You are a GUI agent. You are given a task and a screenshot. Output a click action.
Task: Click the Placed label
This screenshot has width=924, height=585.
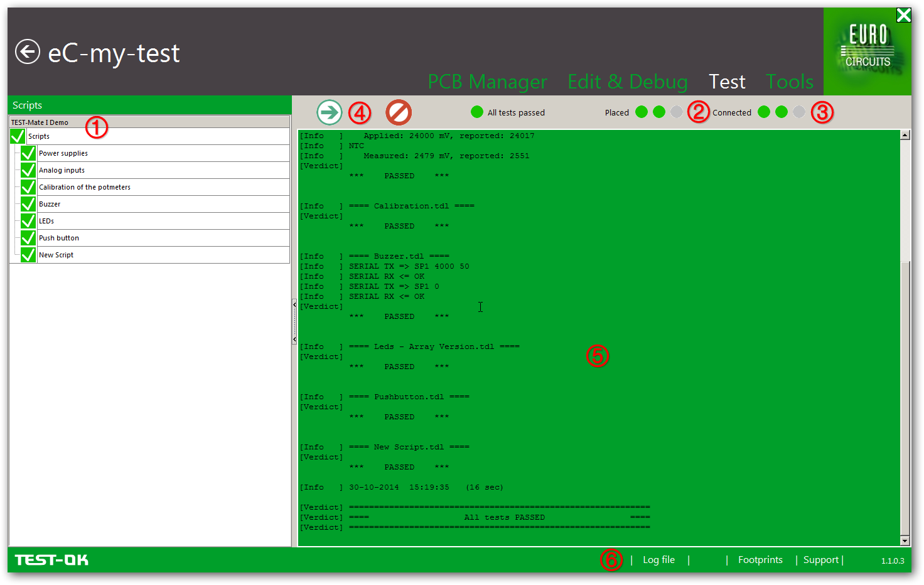617,112
